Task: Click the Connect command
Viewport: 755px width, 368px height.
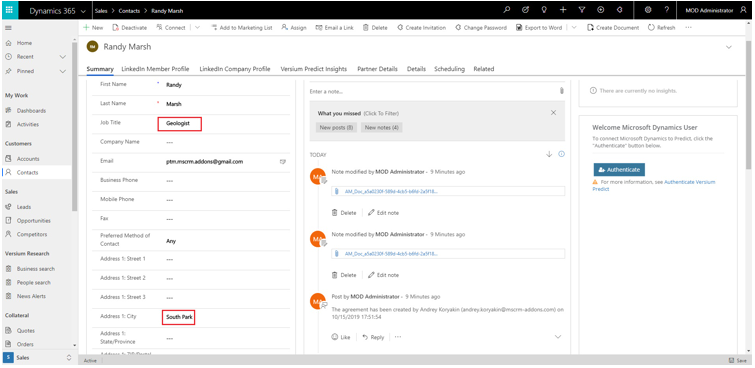Action: coord(171,28)
